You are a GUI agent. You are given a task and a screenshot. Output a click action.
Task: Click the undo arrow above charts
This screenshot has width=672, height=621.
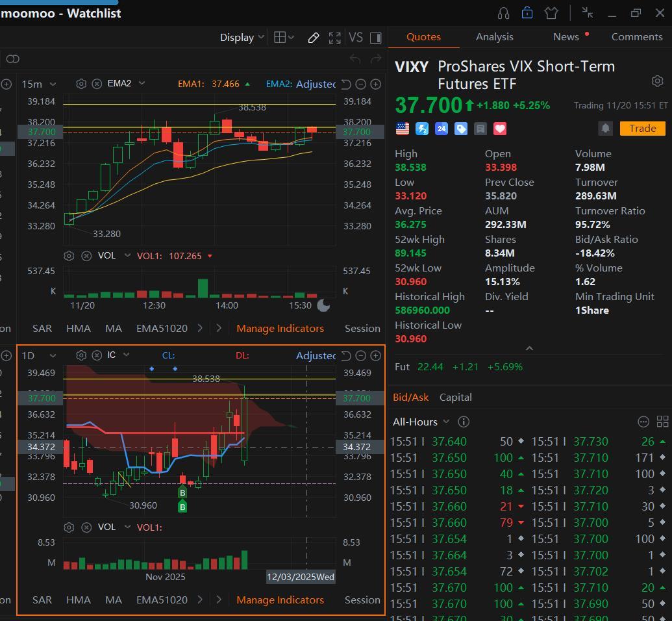coord(355,58)
